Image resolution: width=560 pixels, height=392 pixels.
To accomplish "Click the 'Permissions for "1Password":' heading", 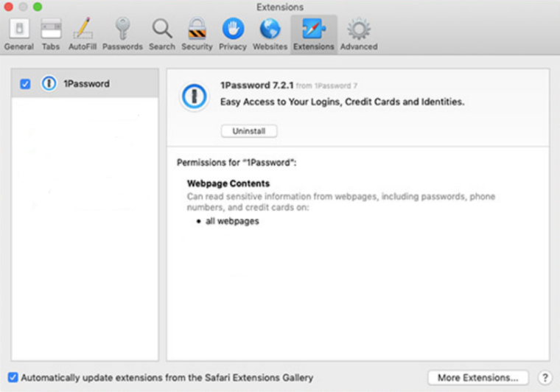I will click(237, 162).
